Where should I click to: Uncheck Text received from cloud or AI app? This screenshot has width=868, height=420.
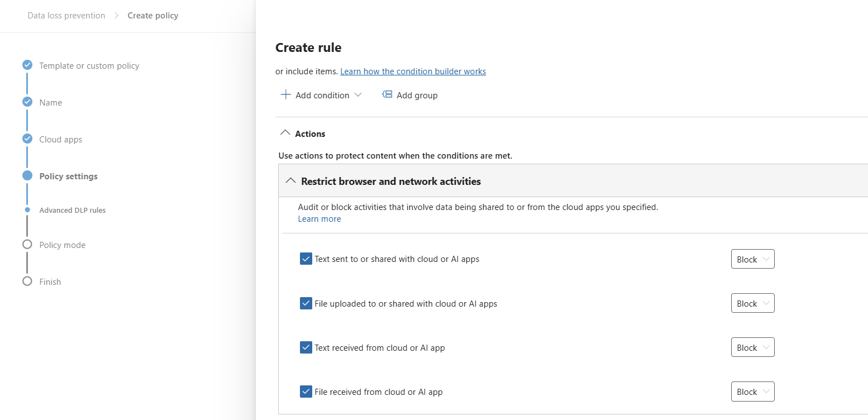coord(306,347)
